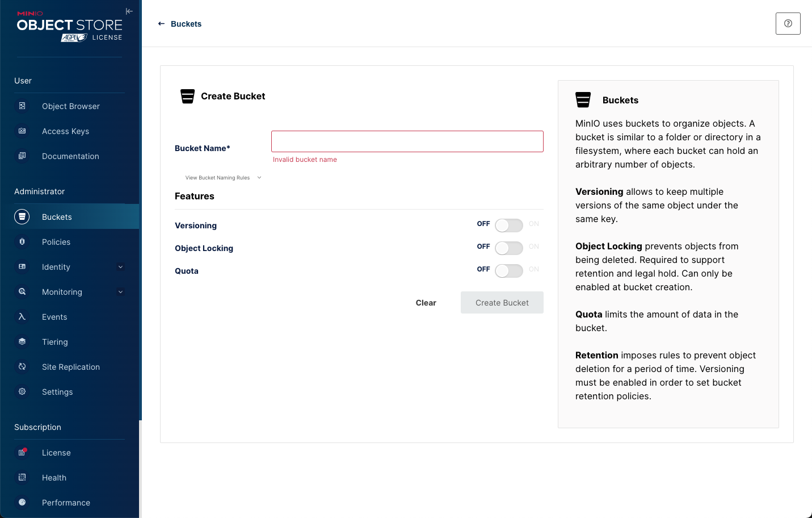Click the Identity icon

(22, 266)
